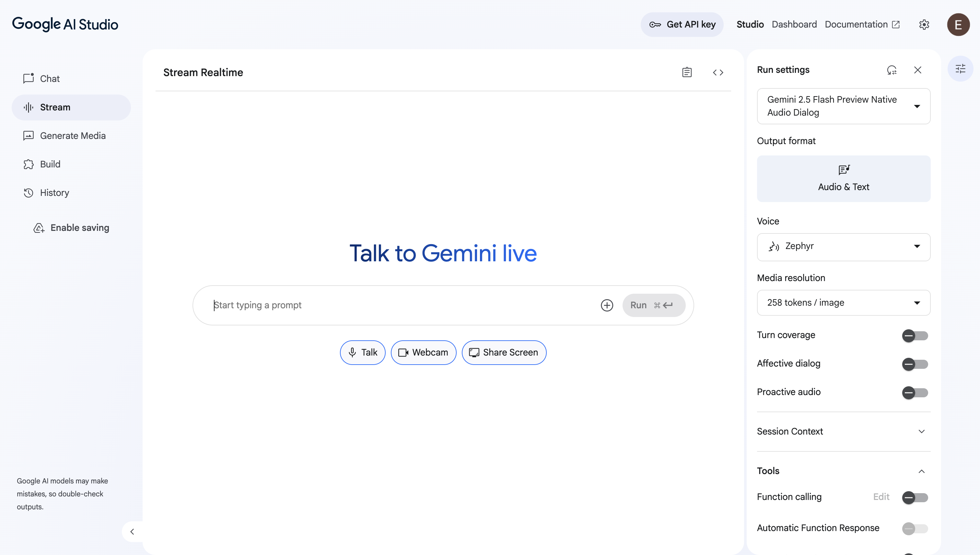Select Audio & Text output format
980x555 pixels.
(x=844, y=179)
